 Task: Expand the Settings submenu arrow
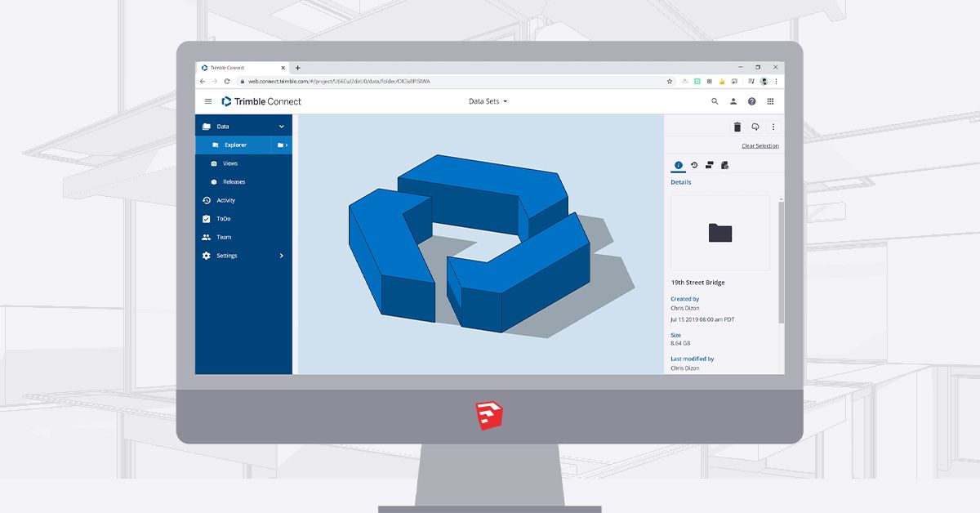[x=282, y=256]
